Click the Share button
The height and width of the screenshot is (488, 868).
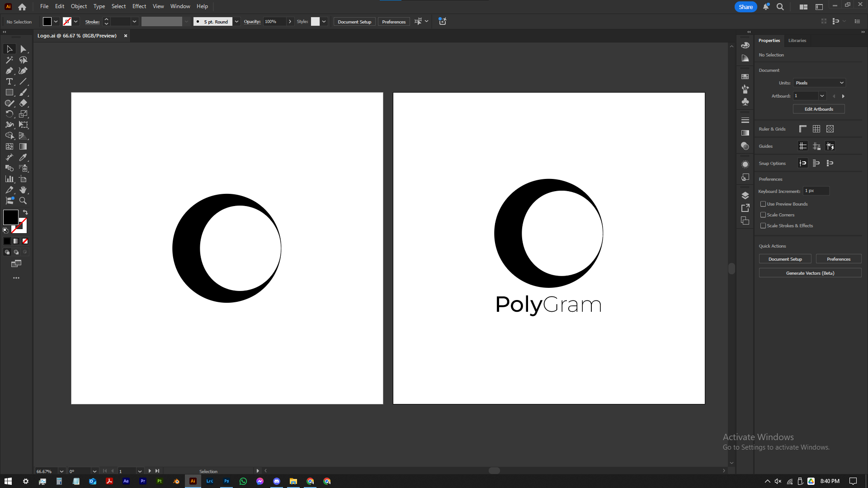coord(746,7)
